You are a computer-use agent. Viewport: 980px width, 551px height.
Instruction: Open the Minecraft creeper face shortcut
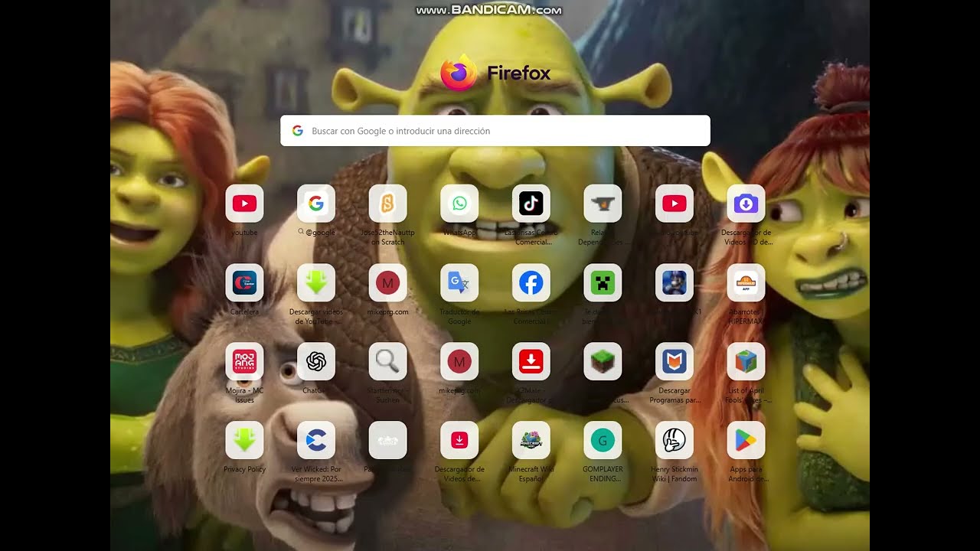pyautogui.click(x=603, y=283)
